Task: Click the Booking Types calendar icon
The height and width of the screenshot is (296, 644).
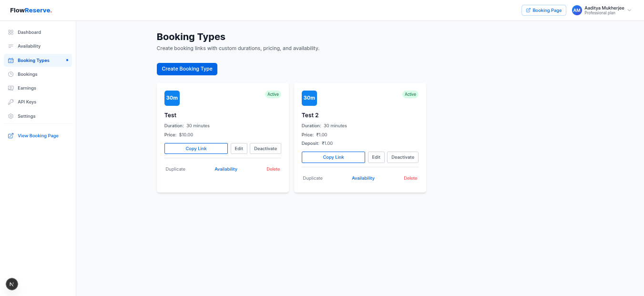Action: [10, 60]
